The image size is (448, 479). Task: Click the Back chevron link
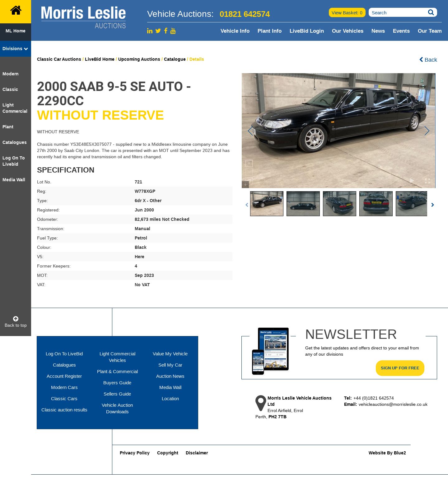428,59
